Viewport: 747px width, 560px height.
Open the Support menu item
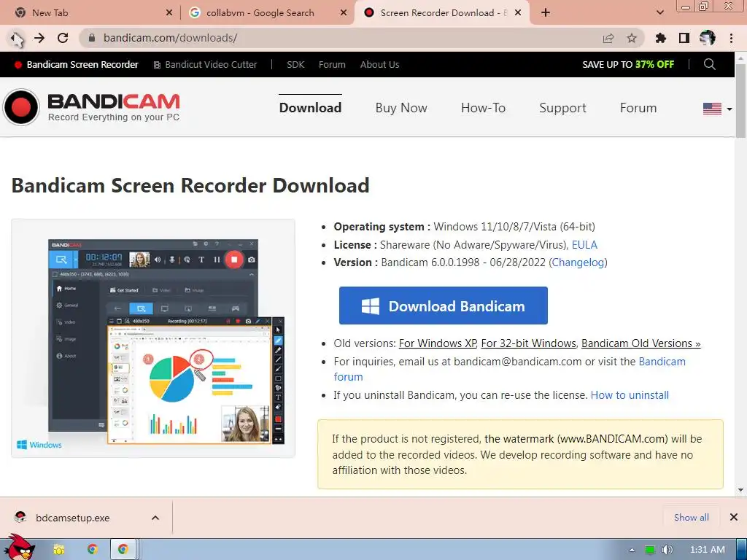(x=562, y=108)
